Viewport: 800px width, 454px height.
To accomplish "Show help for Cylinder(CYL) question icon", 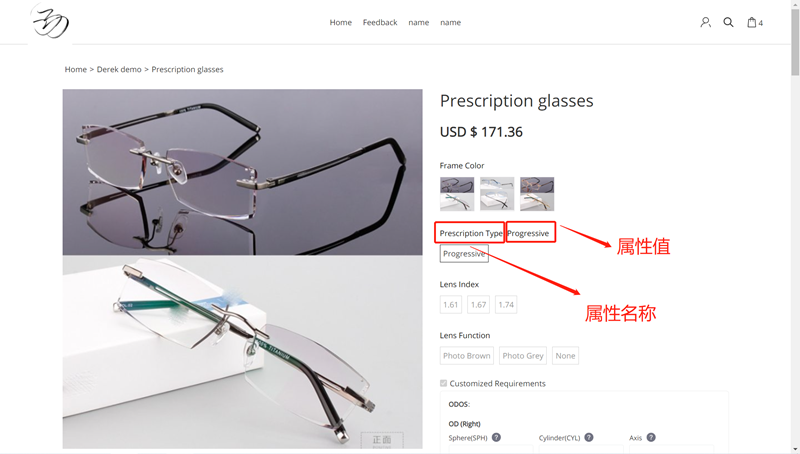I will pyautogui.click(x=589, y=437).
